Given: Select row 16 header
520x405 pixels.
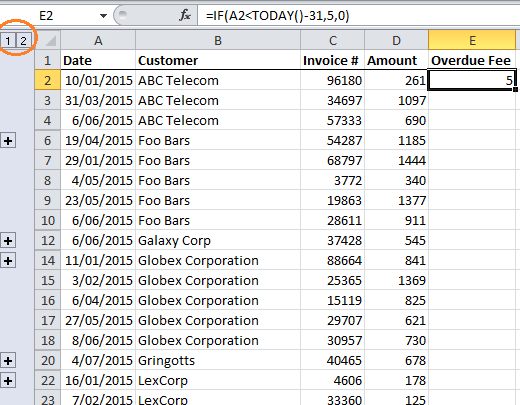Looking at the screenshot, I should coord(48,300).
